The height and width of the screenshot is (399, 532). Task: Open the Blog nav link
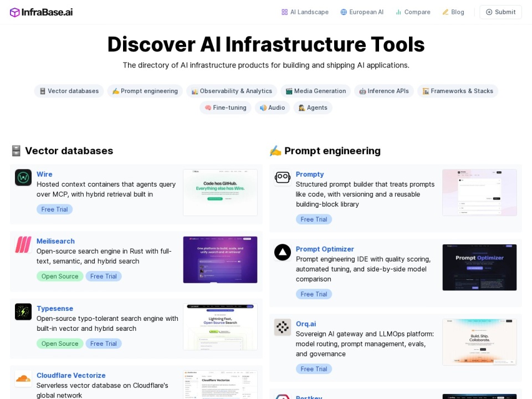(453, 12)
